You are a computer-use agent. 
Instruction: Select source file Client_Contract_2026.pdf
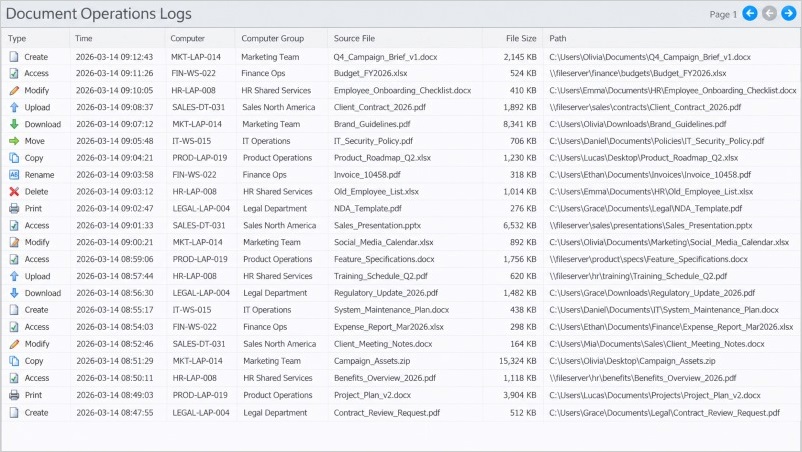click(x=380, y=107)
